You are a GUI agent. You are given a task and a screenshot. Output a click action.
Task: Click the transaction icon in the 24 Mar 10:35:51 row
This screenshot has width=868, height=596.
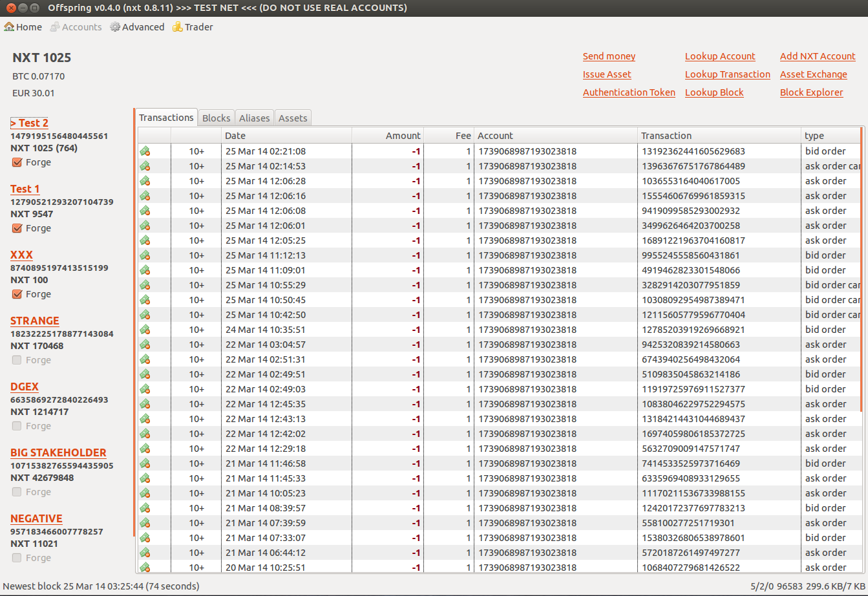(x=145, y=330)
